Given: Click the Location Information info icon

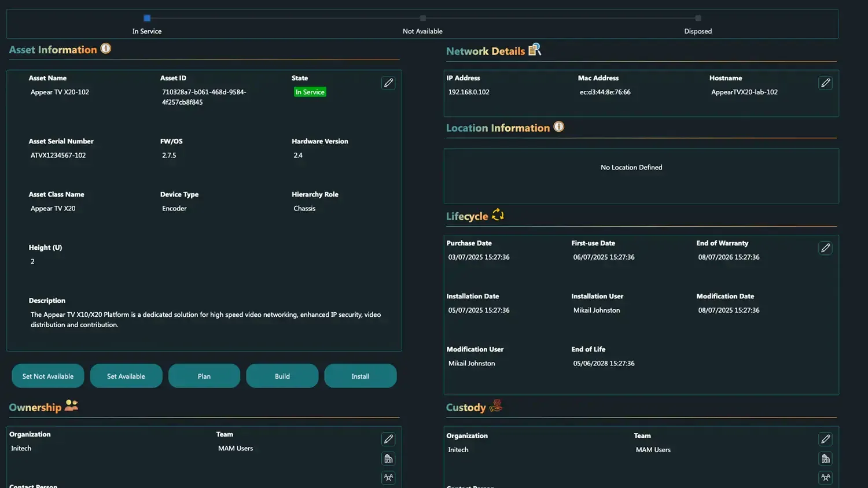Looking at the screenshot, I should tap(559, 127).
